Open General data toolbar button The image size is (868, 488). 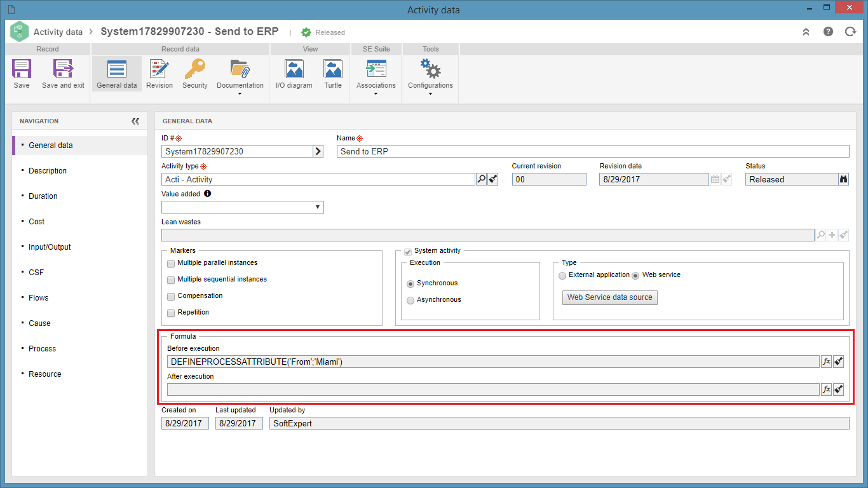[117, 74]
